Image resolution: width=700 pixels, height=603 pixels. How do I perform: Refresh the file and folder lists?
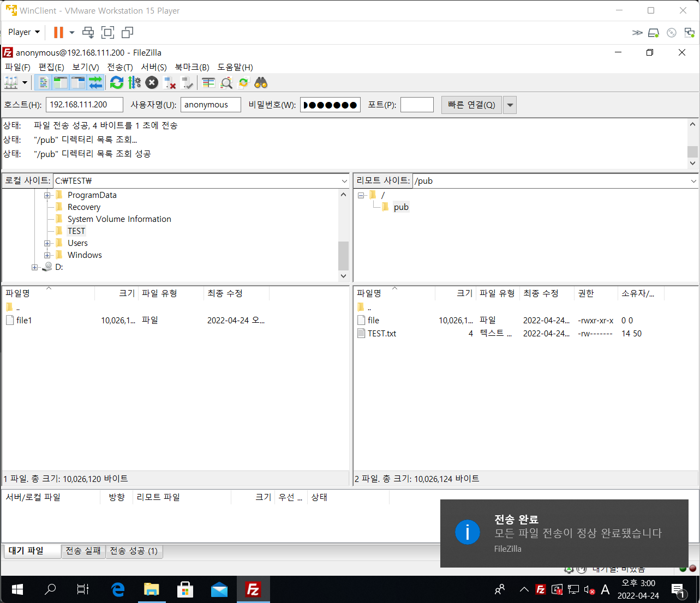click(117, 83)
